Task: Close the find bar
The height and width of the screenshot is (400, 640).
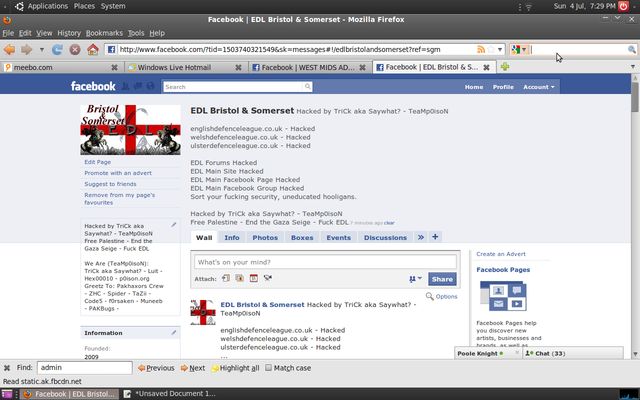Action: (7, 368)
